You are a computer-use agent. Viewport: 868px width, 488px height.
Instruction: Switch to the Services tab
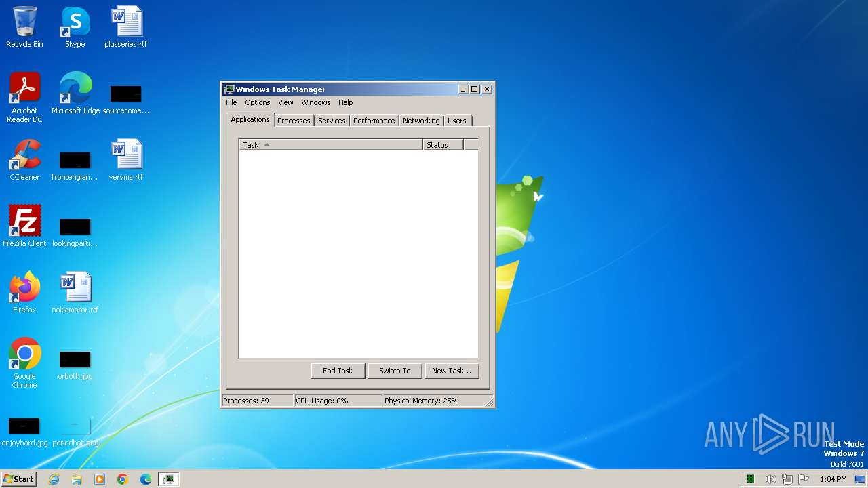pos(332,121)
